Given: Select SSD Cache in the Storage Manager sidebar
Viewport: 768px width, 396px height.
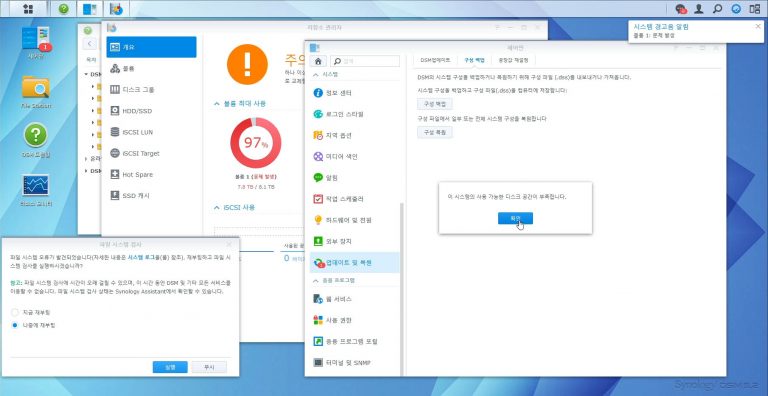Looking at the screenshot, I should tap(151, 195).
